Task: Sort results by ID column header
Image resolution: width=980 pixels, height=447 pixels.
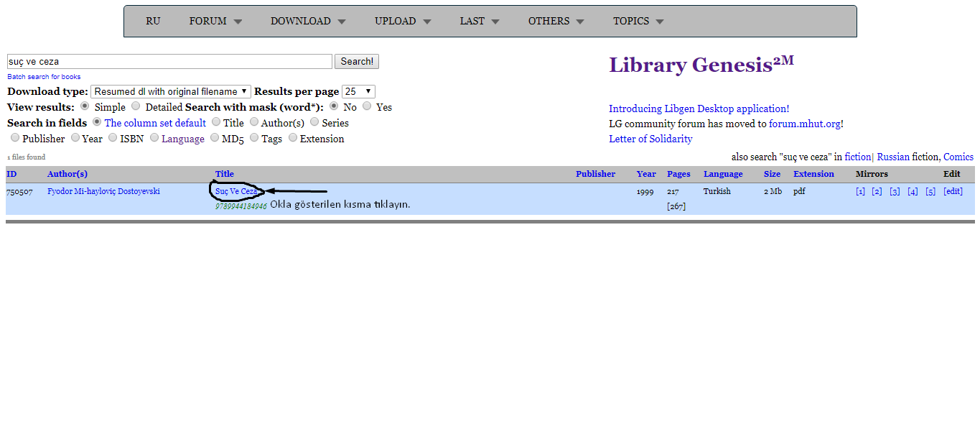Action: tap(11, 174)
